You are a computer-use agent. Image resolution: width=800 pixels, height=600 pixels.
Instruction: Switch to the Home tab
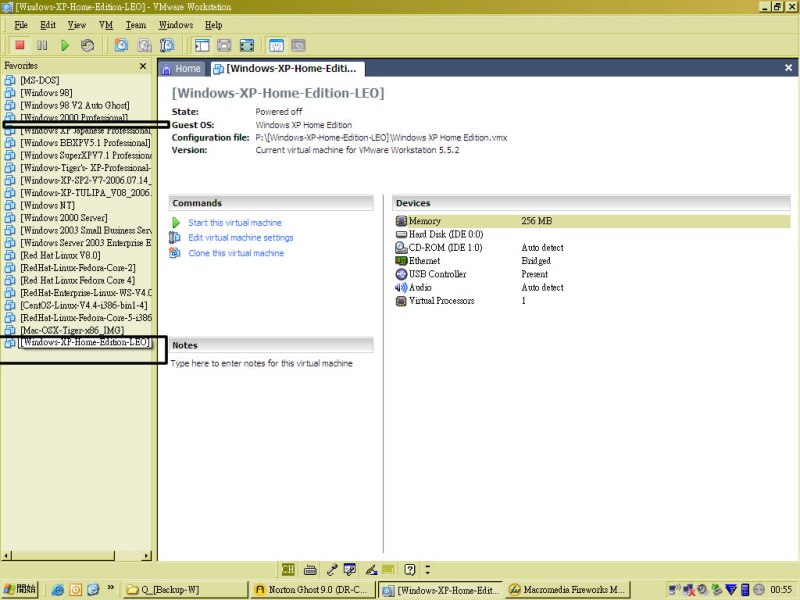[182, 69]
